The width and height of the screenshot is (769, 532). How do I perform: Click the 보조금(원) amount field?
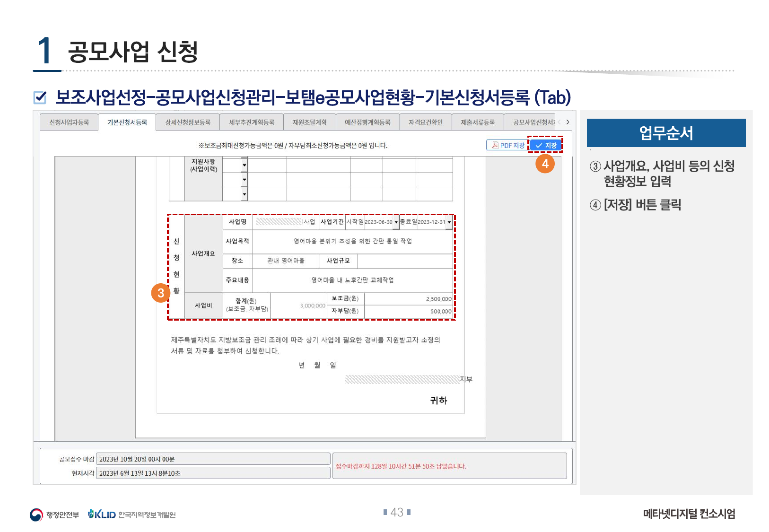click(x=409, y=299)
